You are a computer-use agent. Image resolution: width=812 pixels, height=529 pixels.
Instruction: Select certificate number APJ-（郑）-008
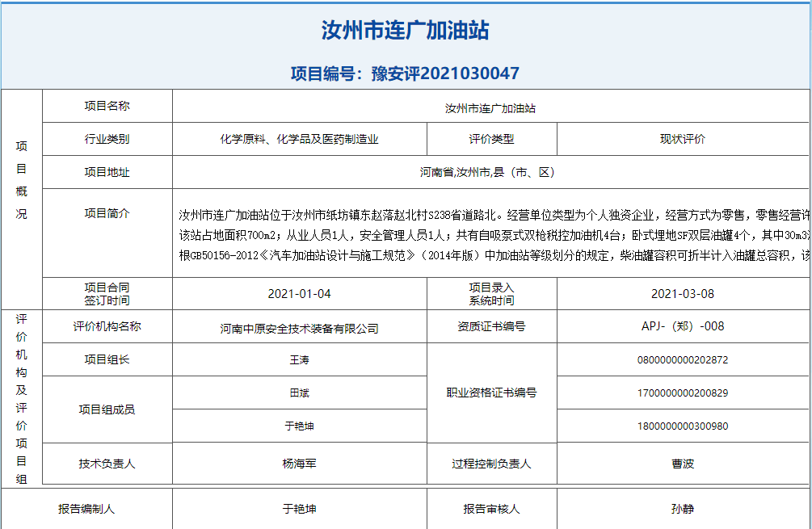coord(683,326)
